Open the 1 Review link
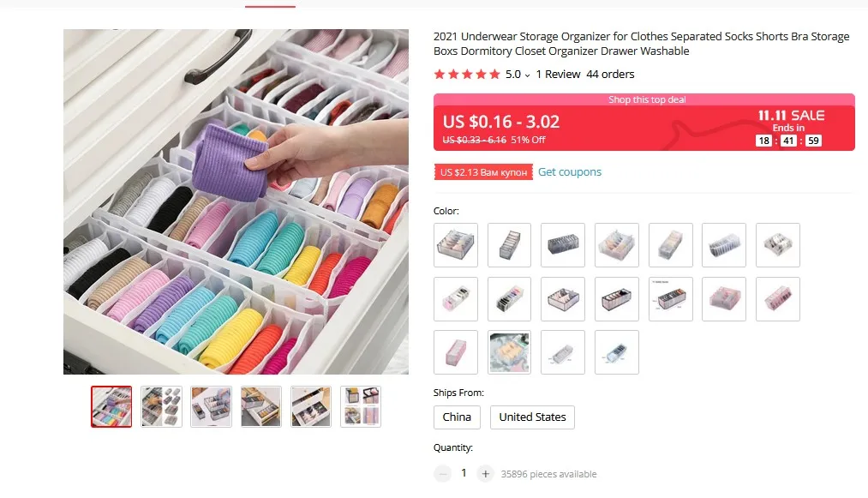 (558, 75)
